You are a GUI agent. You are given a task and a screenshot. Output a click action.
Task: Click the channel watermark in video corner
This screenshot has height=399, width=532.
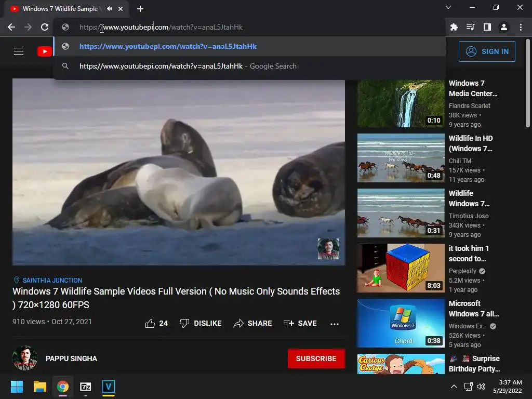click(x=328, y=249)
